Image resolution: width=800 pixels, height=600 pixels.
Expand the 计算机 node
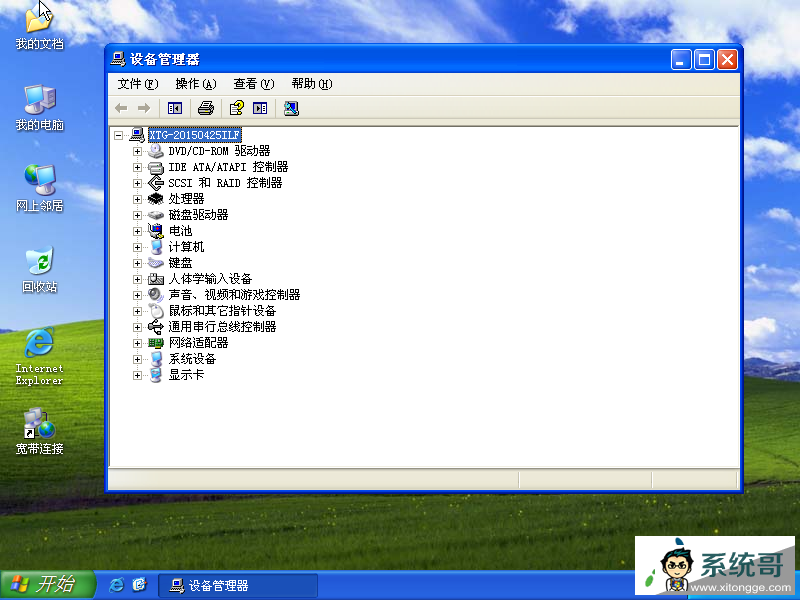(x=137, y=247)
